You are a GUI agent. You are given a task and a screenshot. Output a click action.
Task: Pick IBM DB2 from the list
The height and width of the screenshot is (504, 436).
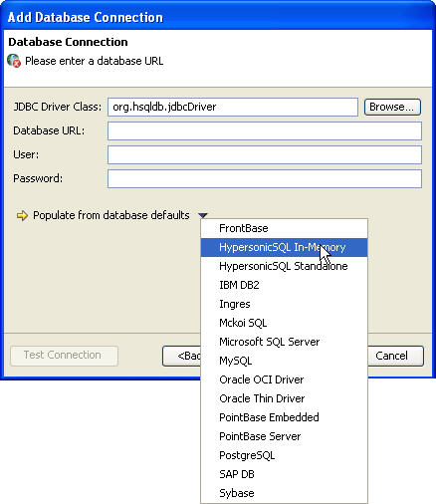pos(284,285)
